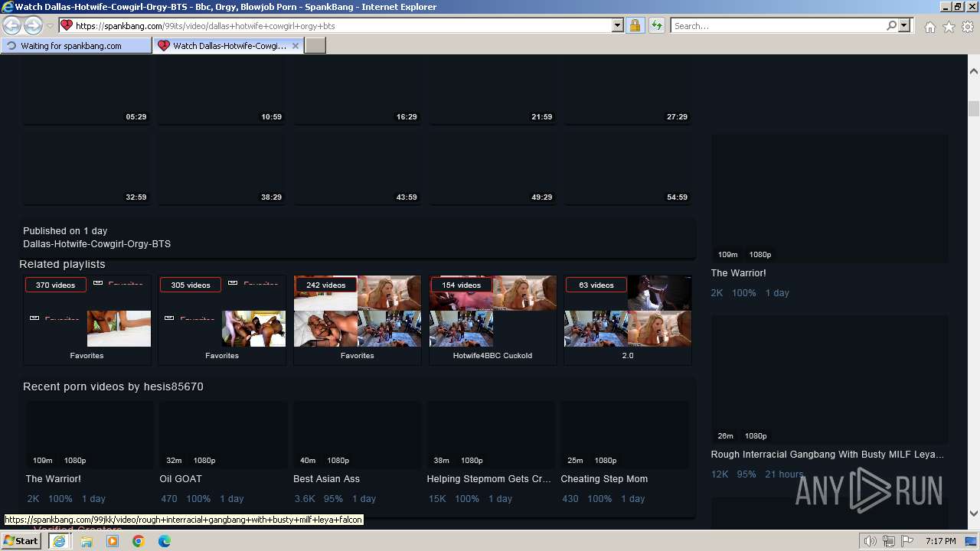This screenshot has width=980, height=551.
Task: Jump to the 43:59 timeline thumbnail
Action: pyautogui.click(x=358, y=168)
